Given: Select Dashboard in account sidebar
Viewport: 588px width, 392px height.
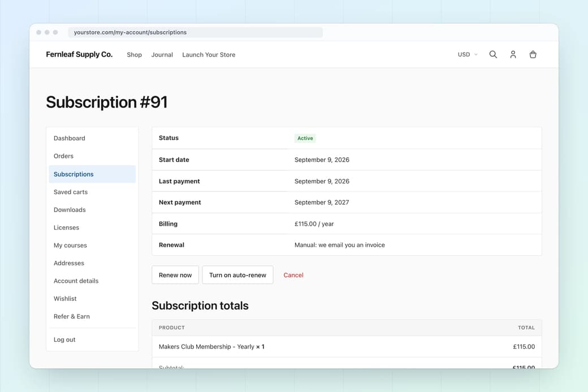Looking at the screenshot, I should [92, 138].
